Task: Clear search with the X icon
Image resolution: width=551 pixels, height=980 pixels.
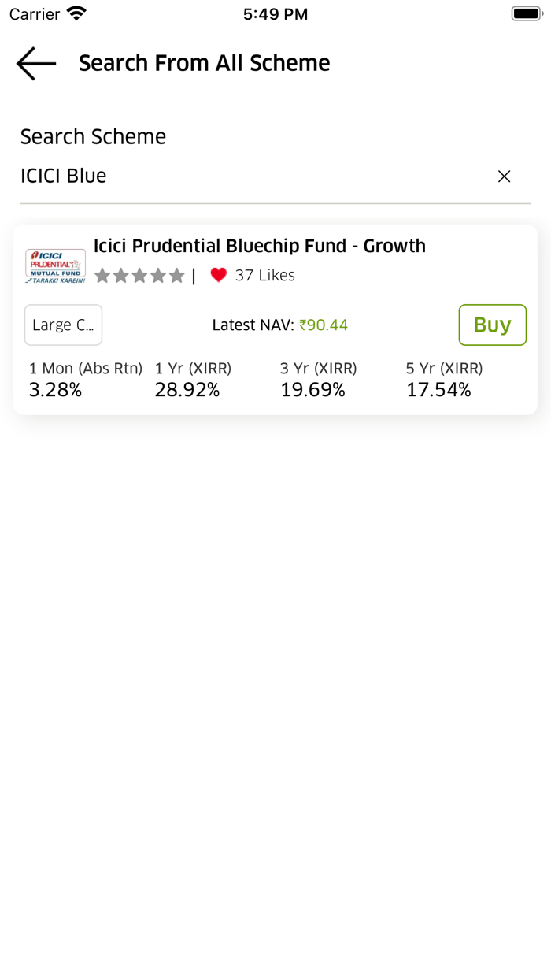Action: tap(505, 176)
